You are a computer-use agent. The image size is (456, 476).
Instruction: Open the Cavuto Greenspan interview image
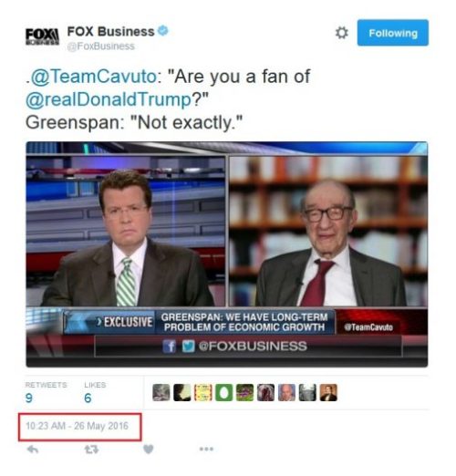[x=227, y=254]
